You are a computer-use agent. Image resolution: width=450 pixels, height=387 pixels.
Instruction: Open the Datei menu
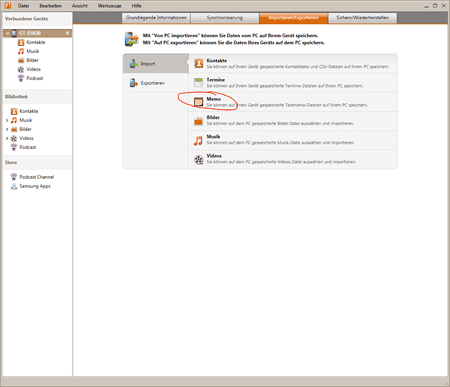tap(23, 6)
